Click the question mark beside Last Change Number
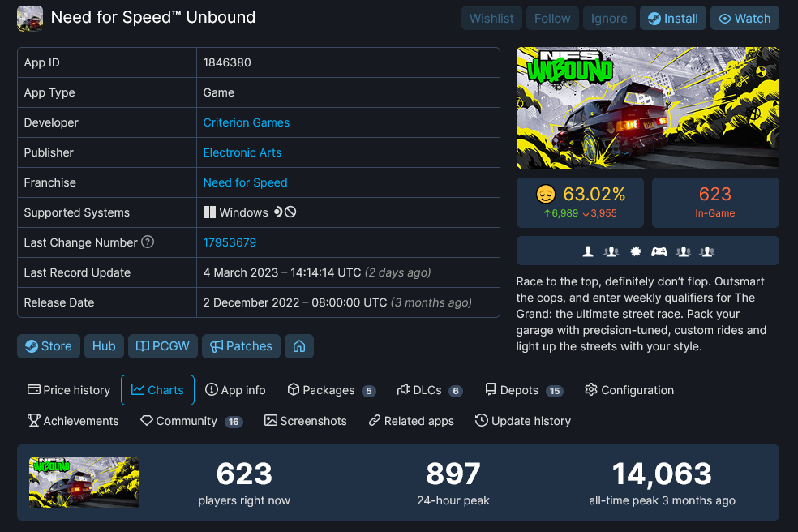798x532 pixels. point(148,242)
